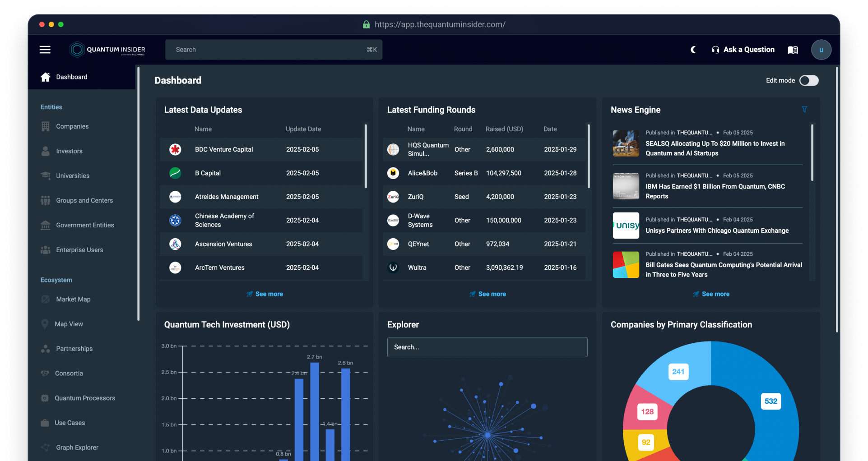Viewport: 868px width, 461px height.
Task: Open the Bill Gates Quantum Computing headline
Action: [x=724, y=270]
